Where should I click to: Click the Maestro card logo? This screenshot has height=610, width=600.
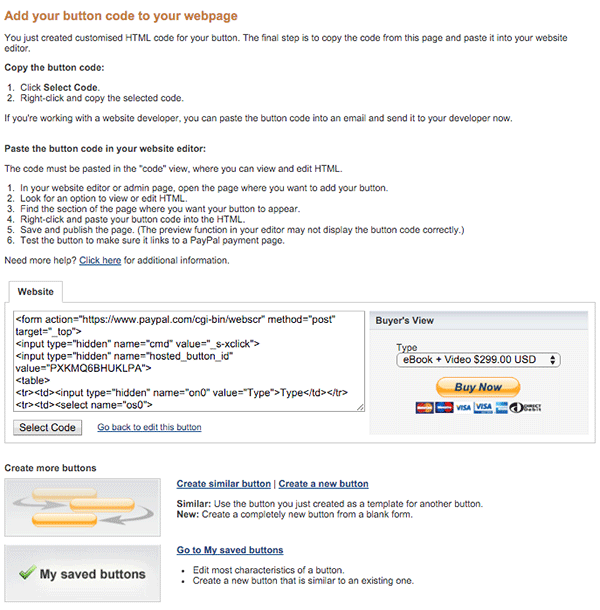[444, 408]
